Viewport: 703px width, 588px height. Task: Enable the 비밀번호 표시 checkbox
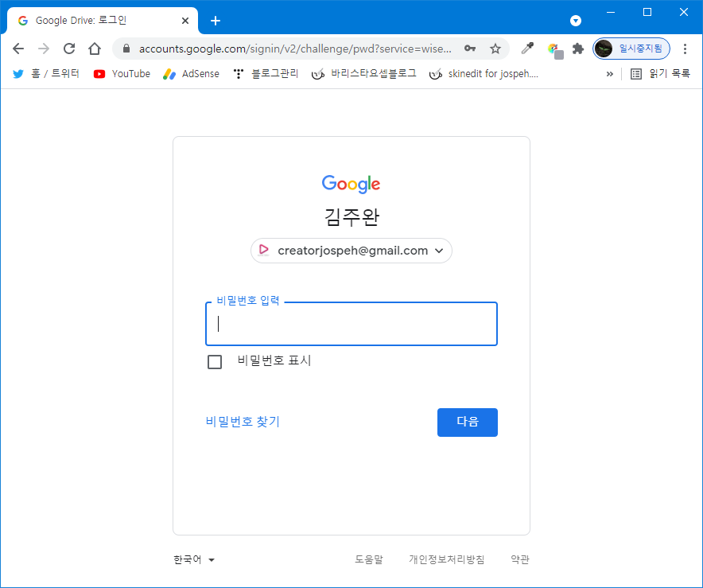coord(215,361)
